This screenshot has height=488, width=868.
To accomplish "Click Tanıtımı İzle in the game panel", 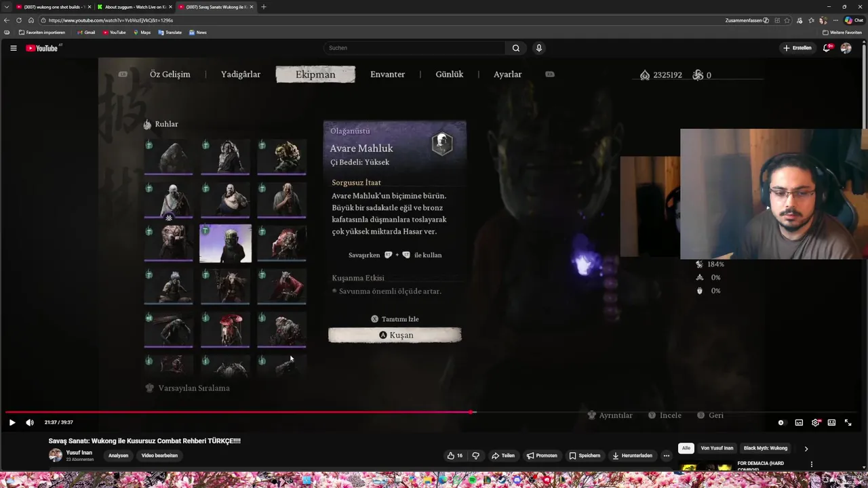I will click(395, 319).
